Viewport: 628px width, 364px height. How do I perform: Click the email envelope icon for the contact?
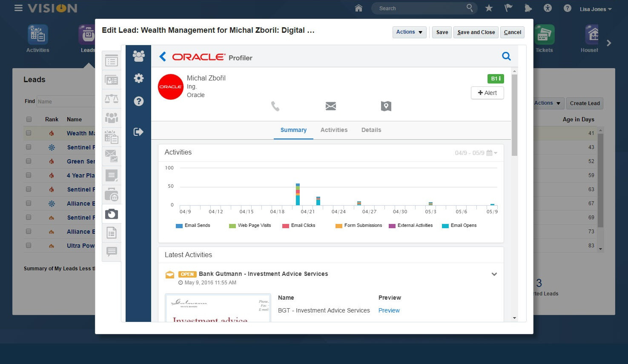pos(331,106)
